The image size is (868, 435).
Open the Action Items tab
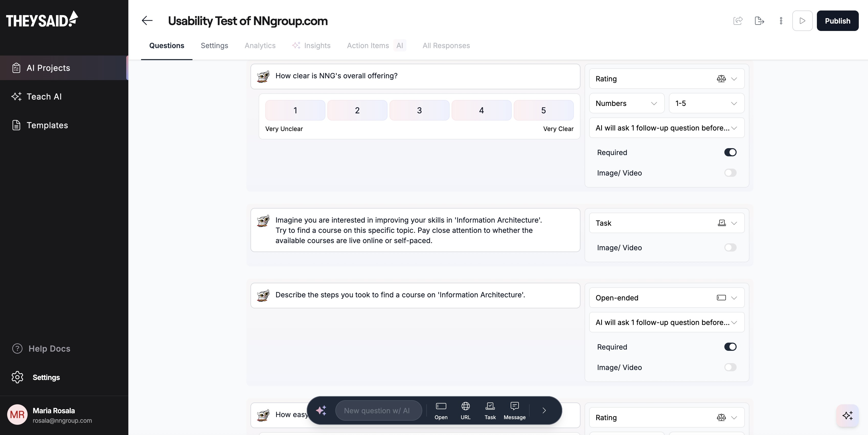[368, 46]
